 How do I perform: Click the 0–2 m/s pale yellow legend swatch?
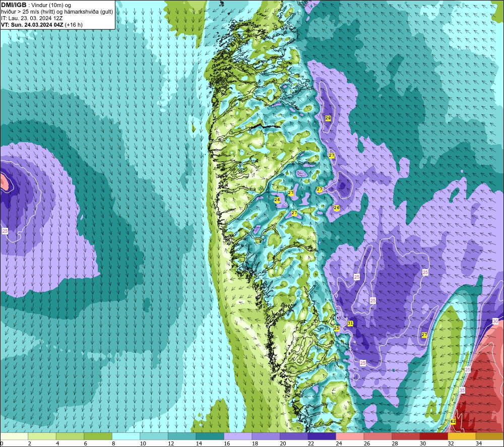point(14,436)
